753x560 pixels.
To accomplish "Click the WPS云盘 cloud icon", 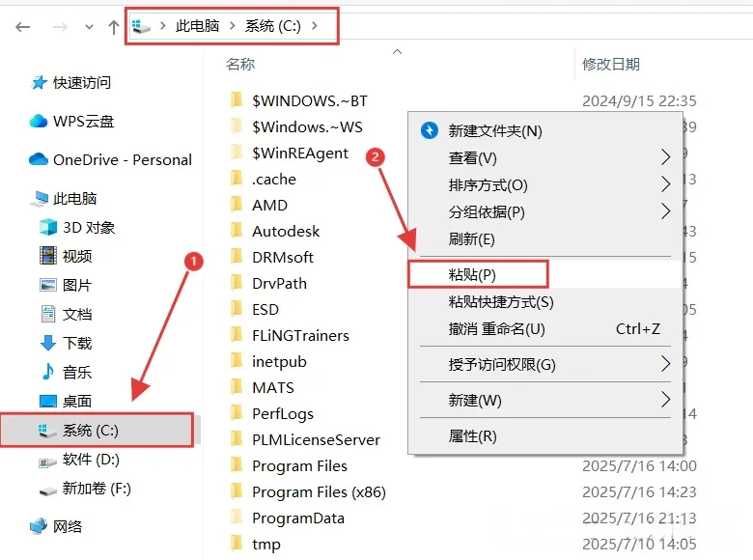I will 39,121.
